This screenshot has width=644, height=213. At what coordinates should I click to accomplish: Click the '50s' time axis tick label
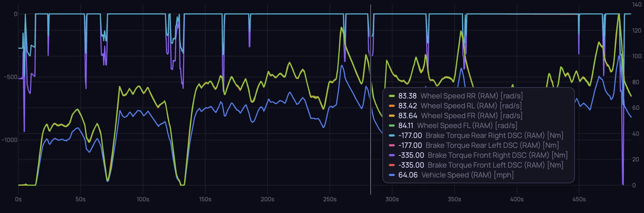click(80, 199)
